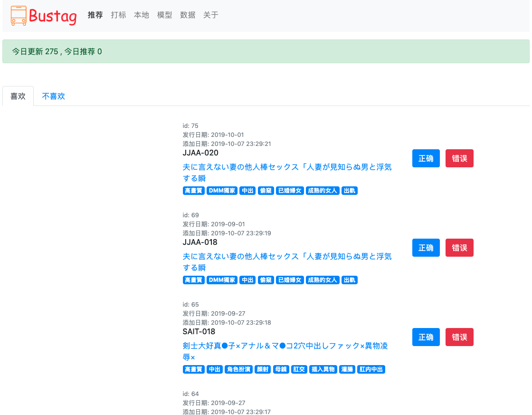Click 错误 for JJAA-018
Image resolution: width=532 pixels, height=415 pixels.
[459, 248]
